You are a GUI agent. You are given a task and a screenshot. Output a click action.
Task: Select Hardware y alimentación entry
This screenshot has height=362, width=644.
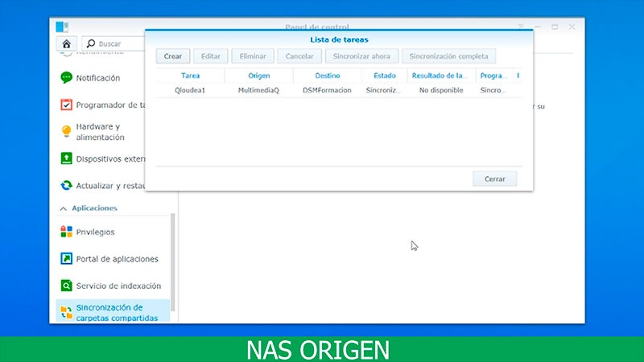(x=100, y=132)
